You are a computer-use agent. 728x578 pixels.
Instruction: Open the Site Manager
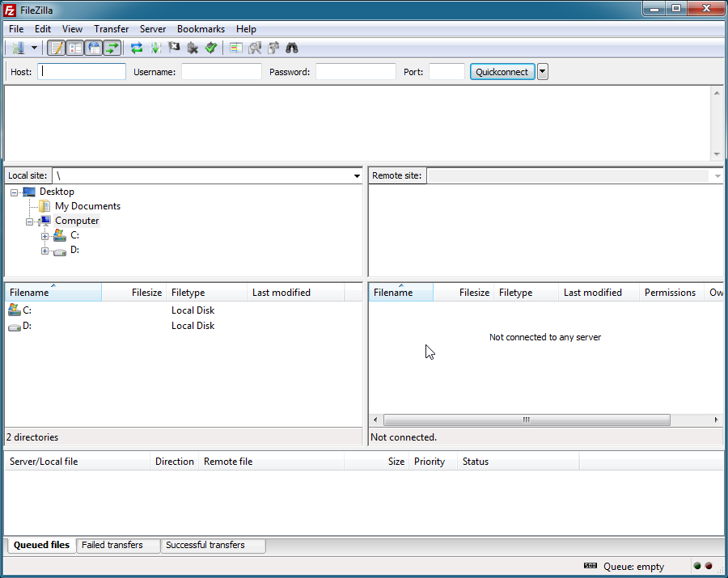coord(19,48)
